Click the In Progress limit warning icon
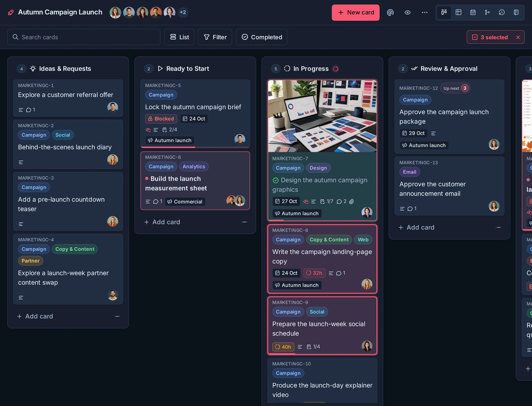The height and width of the screenshot is (406, 532). [335, 69]
